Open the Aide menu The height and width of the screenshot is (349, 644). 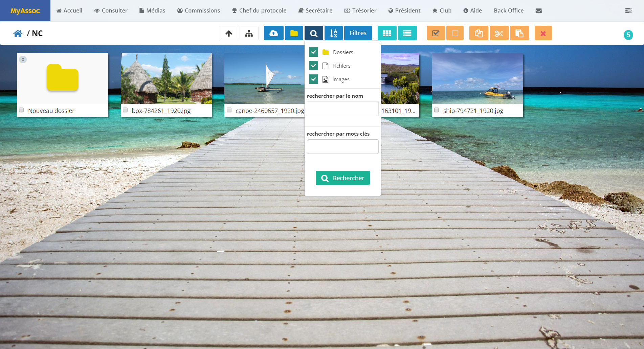(x=473, y=10)
